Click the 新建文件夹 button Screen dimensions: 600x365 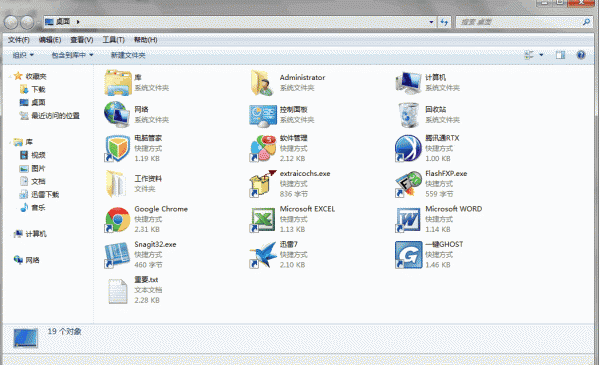point(128,55)
